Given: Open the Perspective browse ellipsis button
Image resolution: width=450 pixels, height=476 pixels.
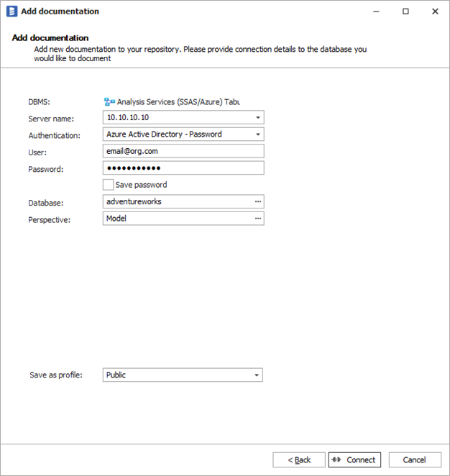Looking at the screenshot, I should coord(258,218).
